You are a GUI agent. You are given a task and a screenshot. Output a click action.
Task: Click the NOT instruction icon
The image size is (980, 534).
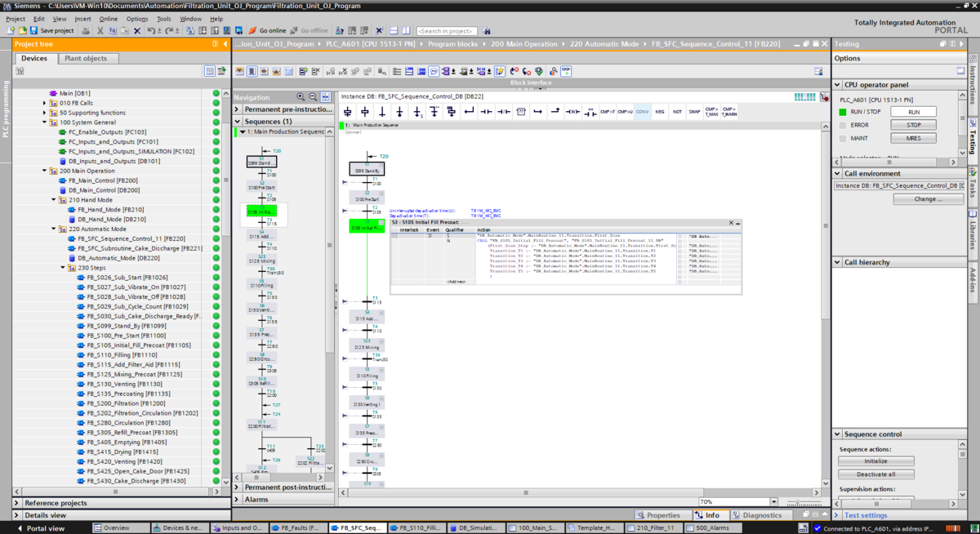tap(677, 111)
